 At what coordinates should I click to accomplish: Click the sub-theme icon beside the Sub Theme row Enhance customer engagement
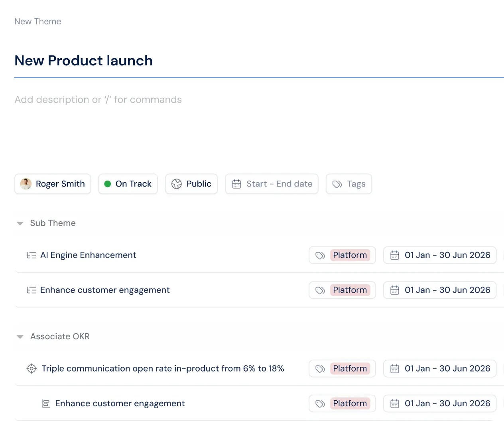pos(31,290)
